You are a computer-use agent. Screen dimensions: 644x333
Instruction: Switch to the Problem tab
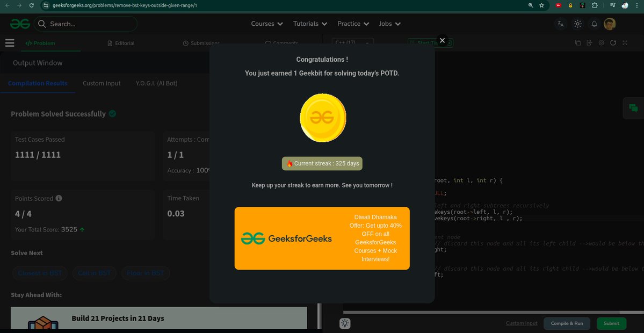[40, 43]
